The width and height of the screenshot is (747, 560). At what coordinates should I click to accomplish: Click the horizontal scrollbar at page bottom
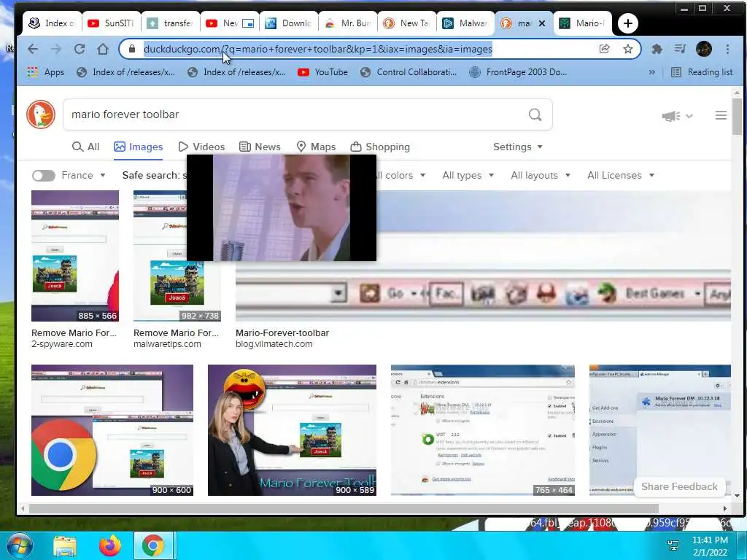[343, 508]
